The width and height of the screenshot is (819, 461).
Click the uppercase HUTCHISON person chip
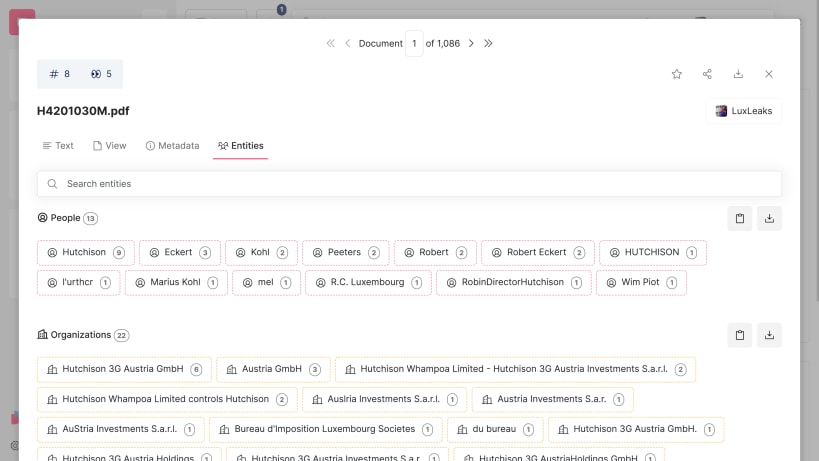pyautogui.click(x=653, y=253)
